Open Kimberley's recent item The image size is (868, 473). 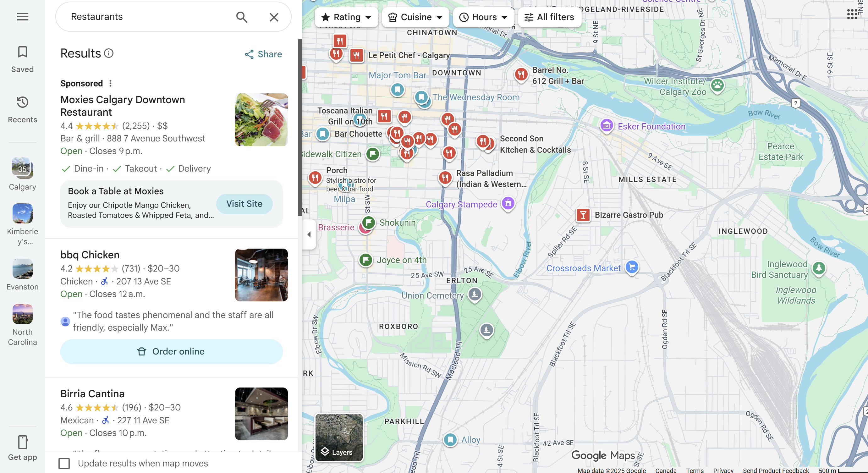23,225
